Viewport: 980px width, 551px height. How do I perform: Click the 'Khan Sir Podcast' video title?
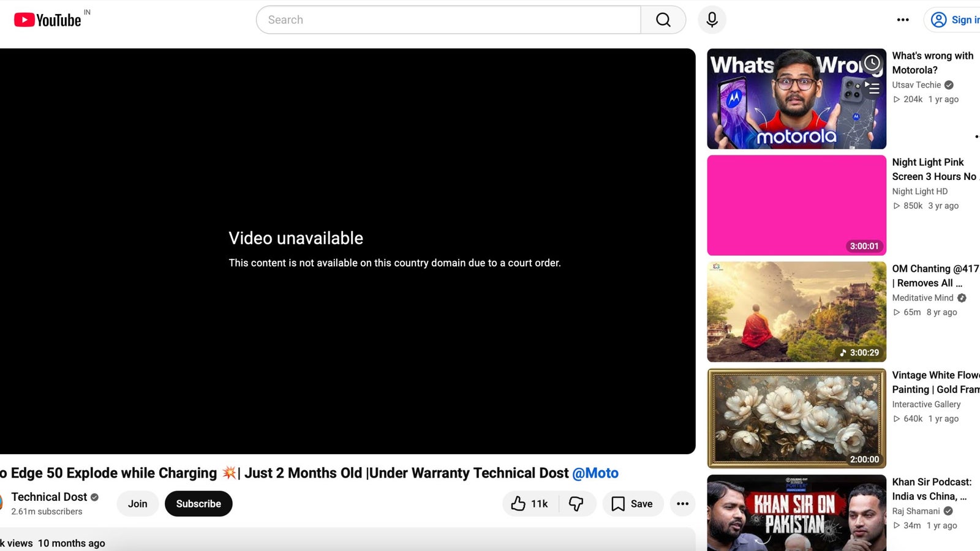coord(932,489)
